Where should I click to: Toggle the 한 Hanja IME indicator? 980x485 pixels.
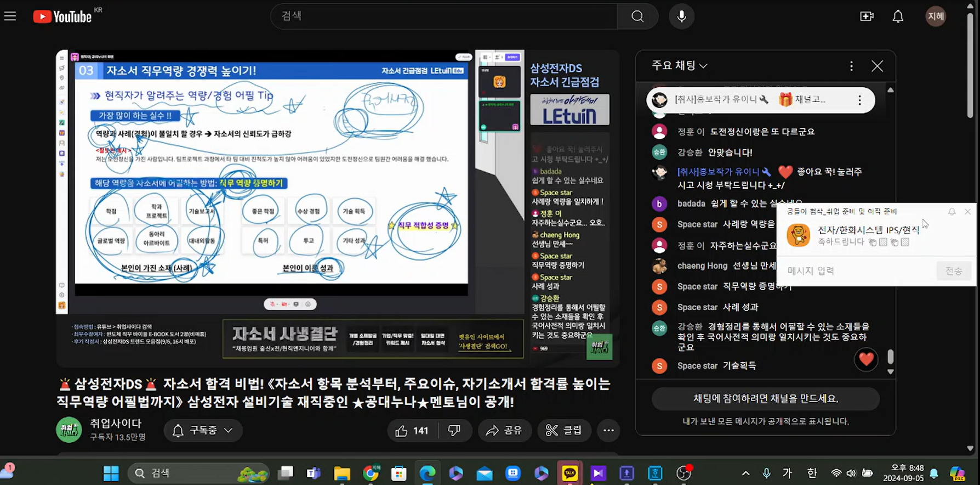pos(812,473)
